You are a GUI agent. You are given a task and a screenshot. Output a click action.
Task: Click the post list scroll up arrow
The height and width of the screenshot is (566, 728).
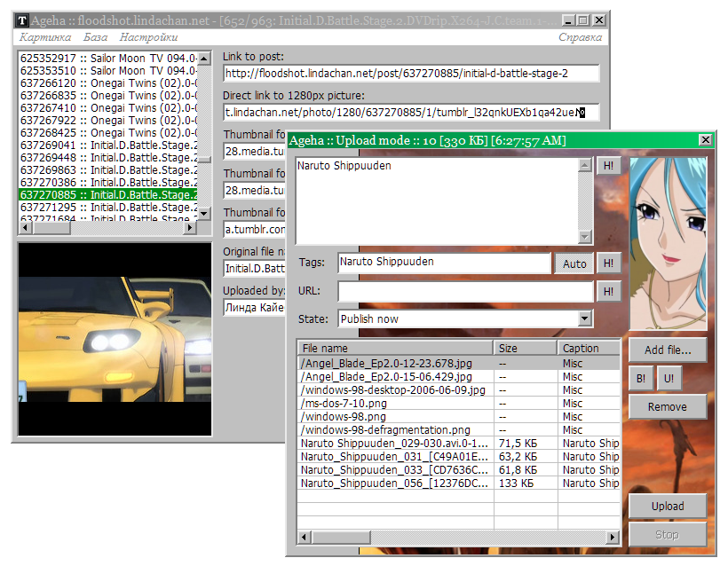(204, 59)
